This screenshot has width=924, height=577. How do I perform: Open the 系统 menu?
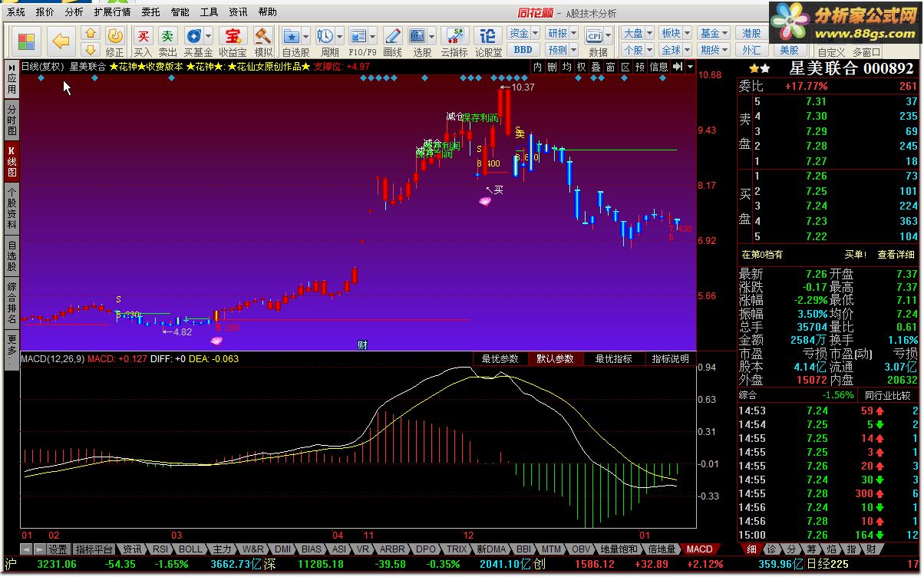click(x=15, y=12)
